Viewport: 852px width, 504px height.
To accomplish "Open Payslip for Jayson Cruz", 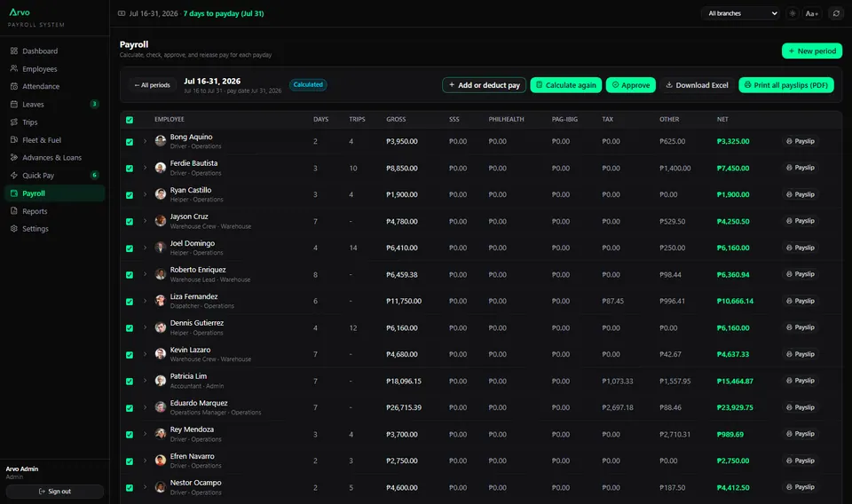I will pyautogui.click(x=800, y=221).
